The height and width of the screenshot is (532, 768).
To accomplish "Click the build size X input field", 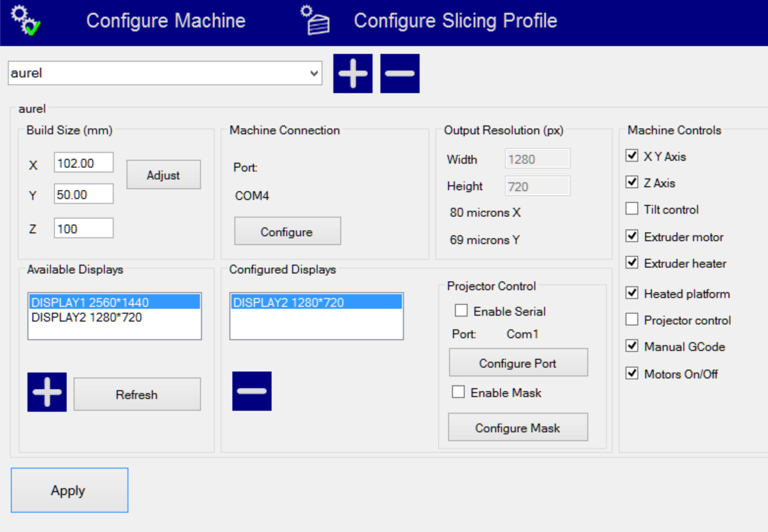I will tap(84, 163).
